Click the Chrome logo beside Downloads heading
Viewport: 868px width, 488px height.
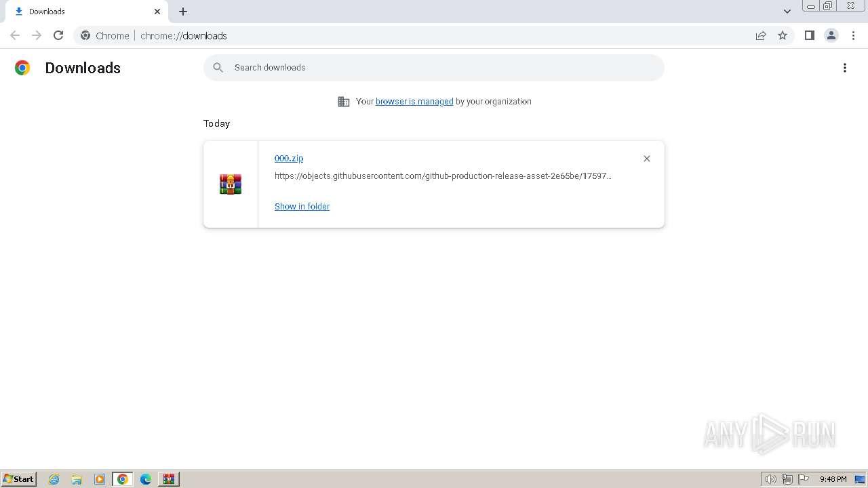[x=22, y=68]
